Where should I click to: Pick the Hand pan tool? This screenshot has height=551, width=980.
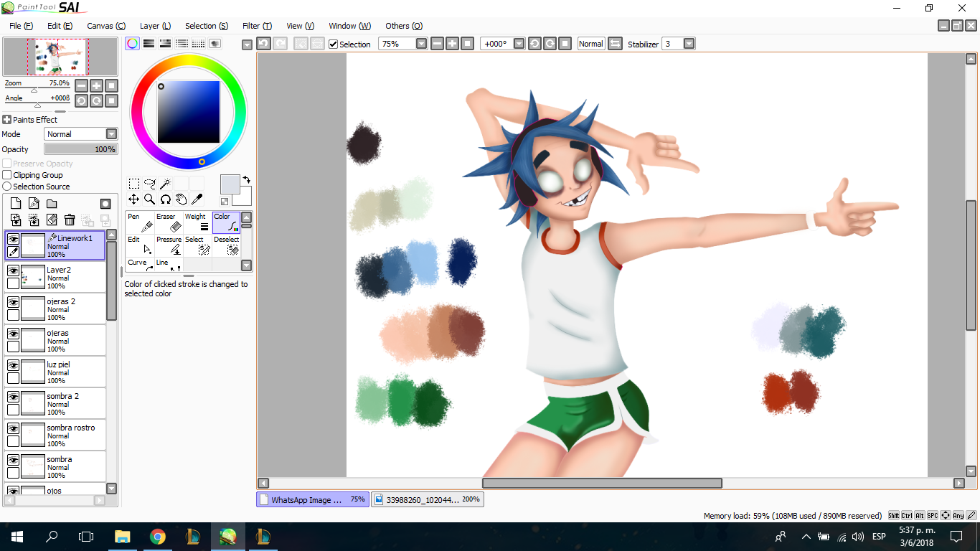click(x=181, y=199)
